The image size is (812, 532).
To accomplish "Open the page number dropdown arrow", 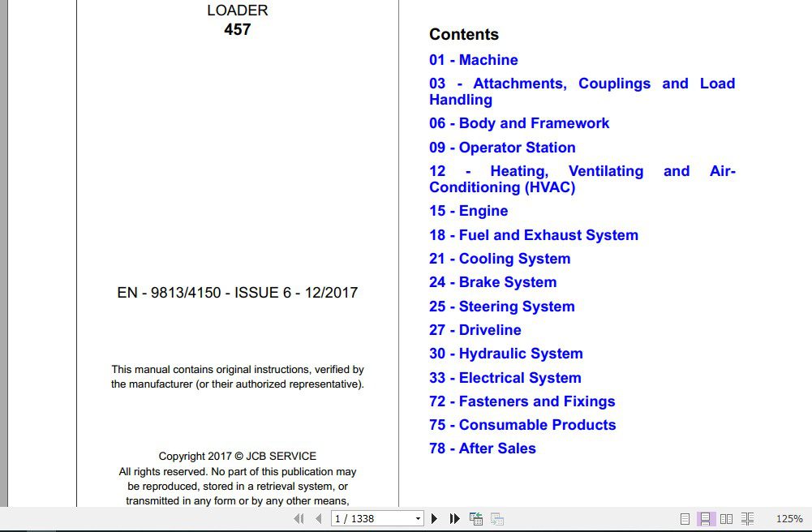I will click(418, 518).
